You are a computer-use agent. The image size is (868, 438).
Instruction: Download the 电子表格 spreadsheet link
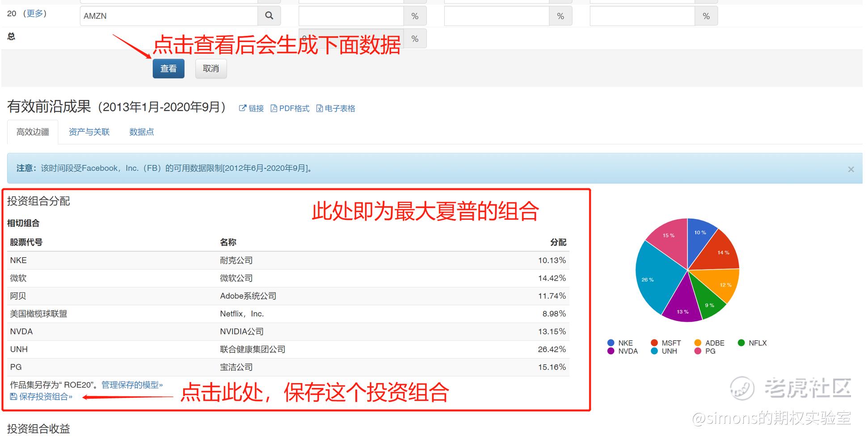coord(336,108)
